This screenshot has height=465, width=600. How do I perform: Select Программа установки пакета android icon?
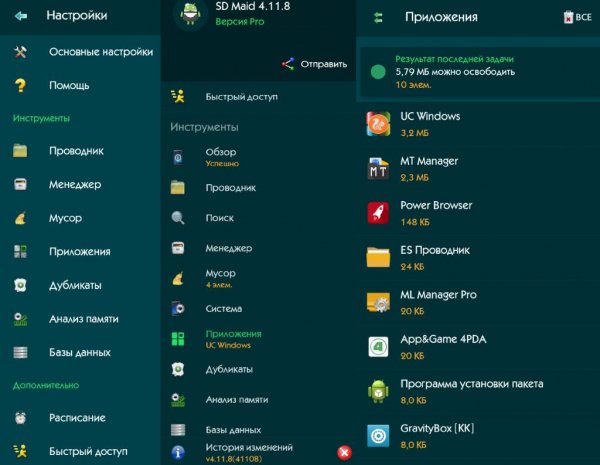point(378,391)
